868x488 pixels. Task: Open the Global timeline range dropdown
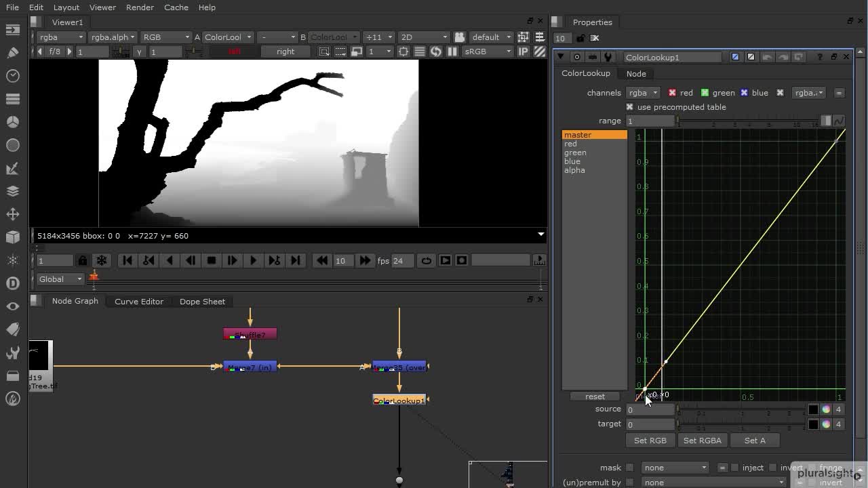click(60, 279)
